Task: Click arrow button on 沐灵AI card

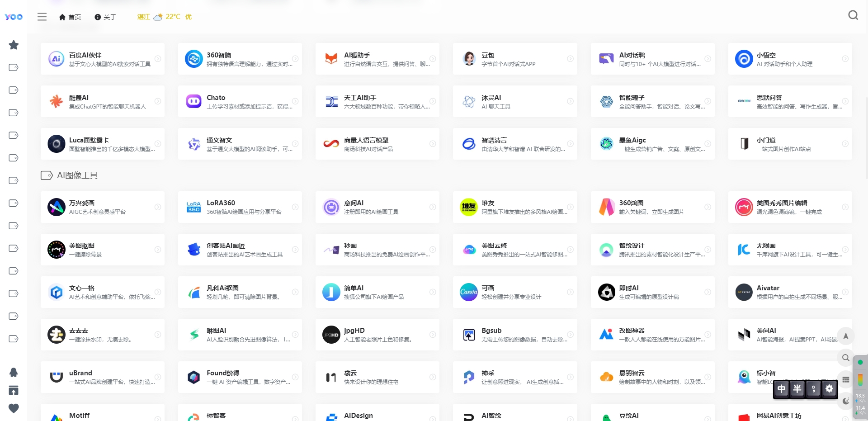Action: 570,101
